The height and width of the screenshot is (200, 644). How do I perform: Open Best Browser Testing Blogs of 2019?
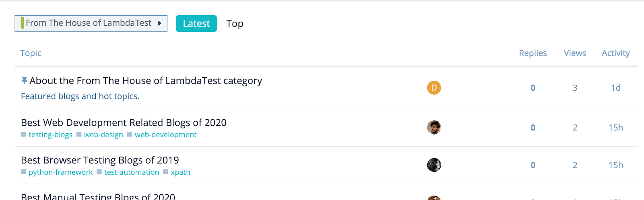(100, 160)
